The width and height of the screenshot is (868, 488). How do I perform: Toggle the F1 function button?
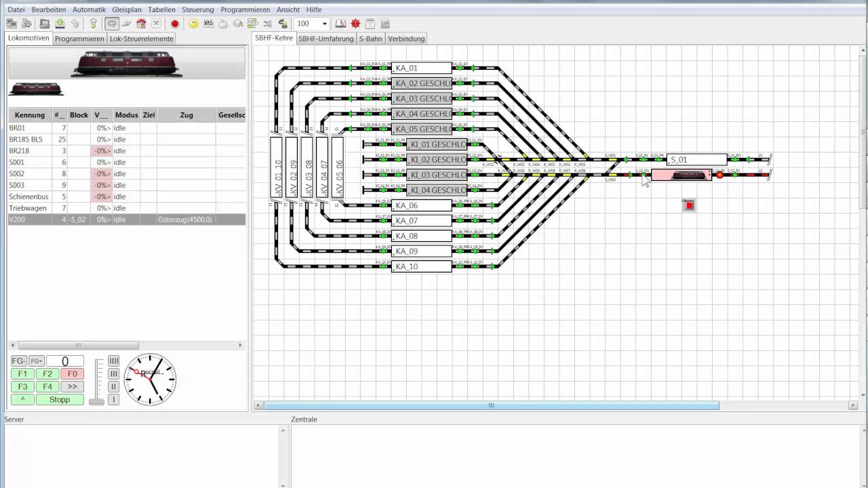22,373
